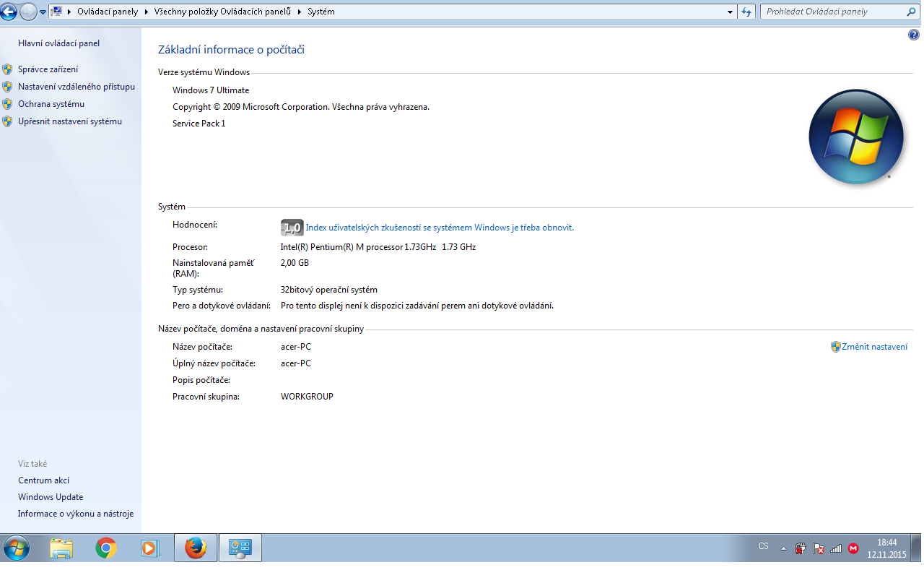924x578 pixels.
Task: Open Windows Update under Viz také
Action: tap(51, 497)
